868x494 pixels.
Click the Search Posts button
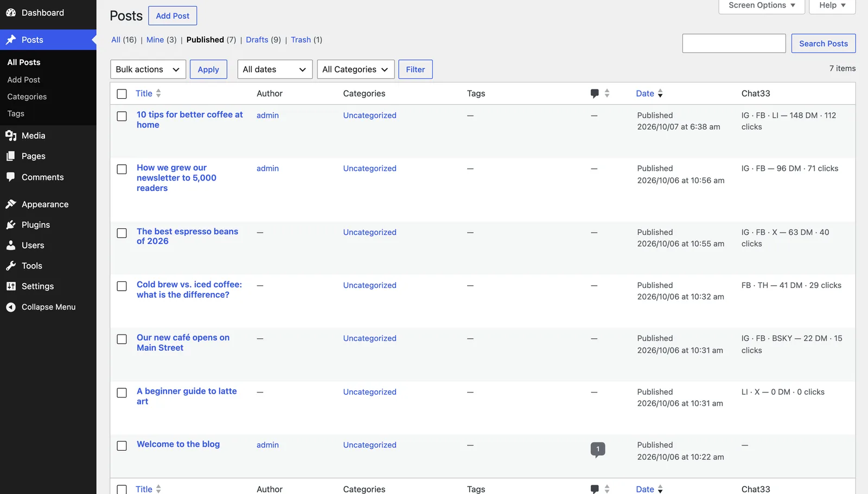(824, 43)
